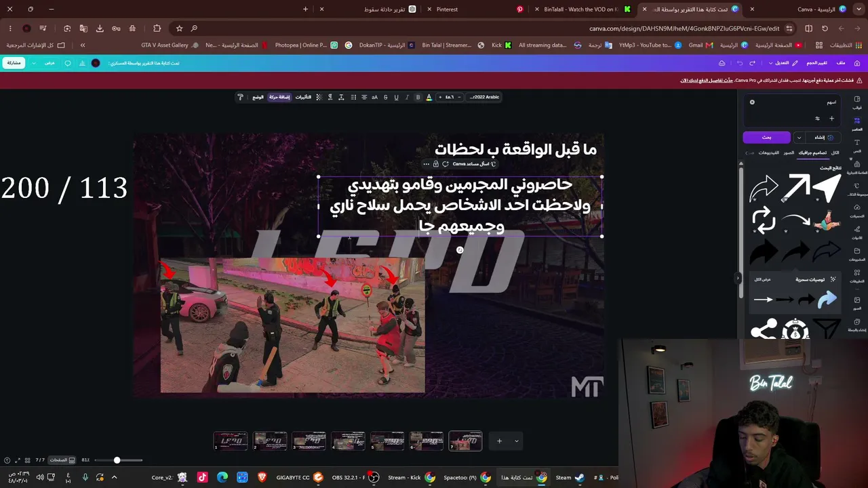Click the redo arrow in Canva header

[752, 63]
